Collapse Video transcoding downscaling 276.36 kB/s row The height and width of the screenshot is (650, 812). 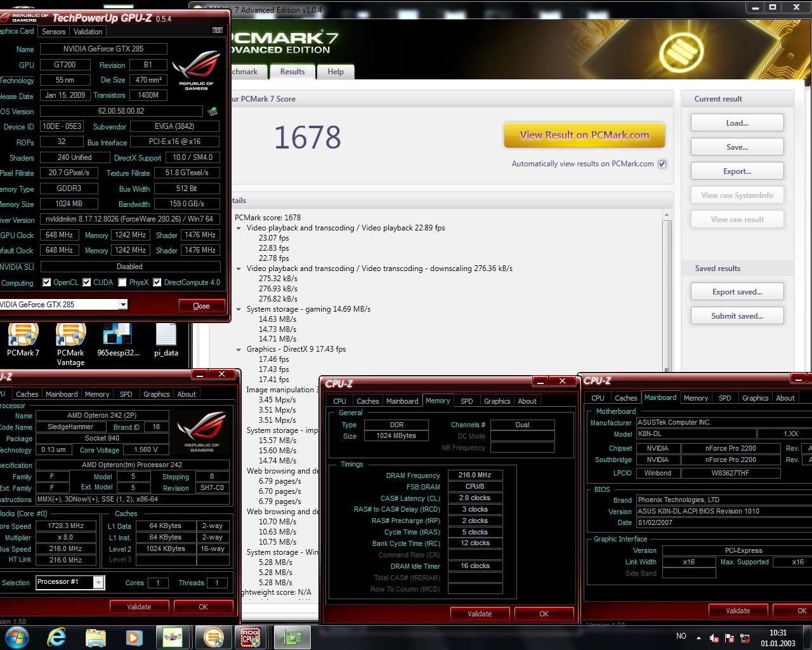239,269
